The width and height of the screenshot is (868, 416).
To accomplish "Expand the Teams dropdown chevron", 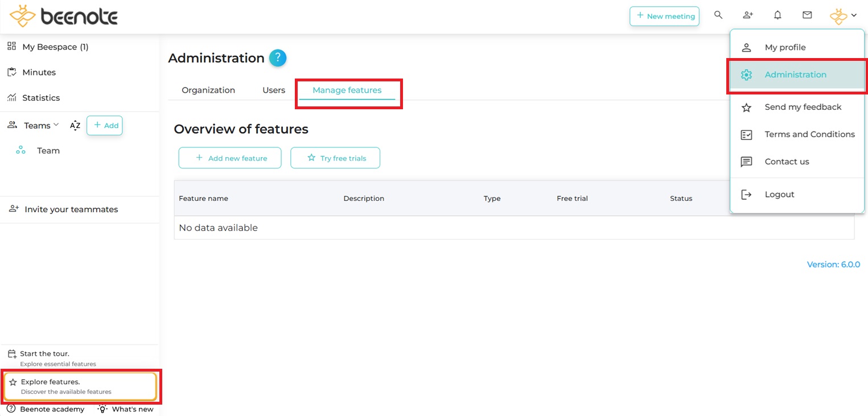I will 56,125.
